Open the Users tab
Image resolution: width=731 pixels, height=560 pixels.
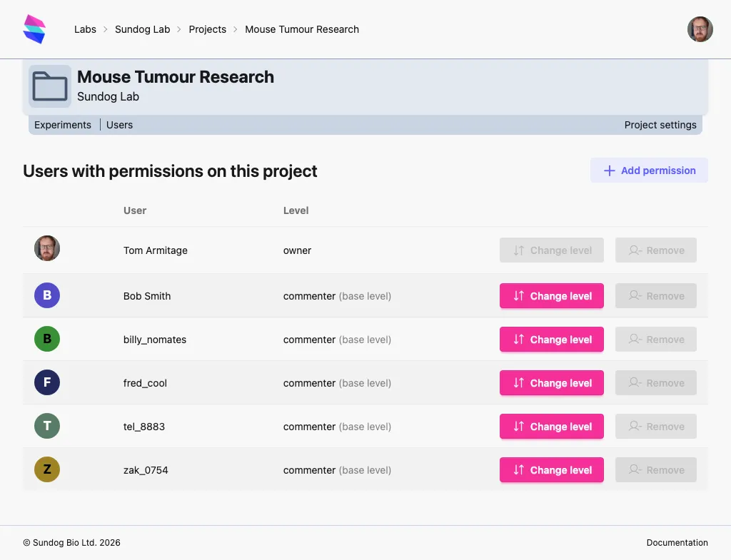tap(119, 124)
